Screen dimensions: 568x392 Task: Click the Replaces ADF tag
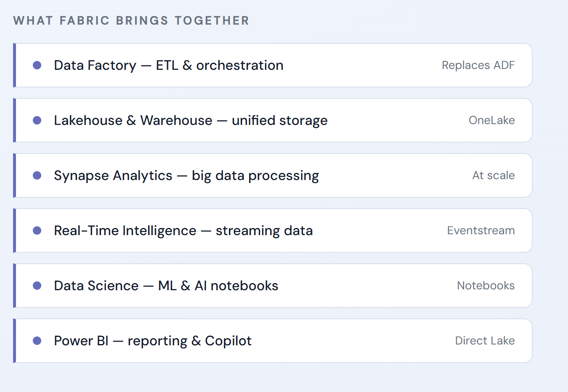[x=478, y=65]
